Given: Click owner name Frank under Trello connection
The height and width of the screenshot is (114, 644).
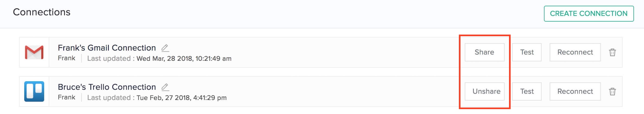Looking at the screenshot, I should [66, 98].
